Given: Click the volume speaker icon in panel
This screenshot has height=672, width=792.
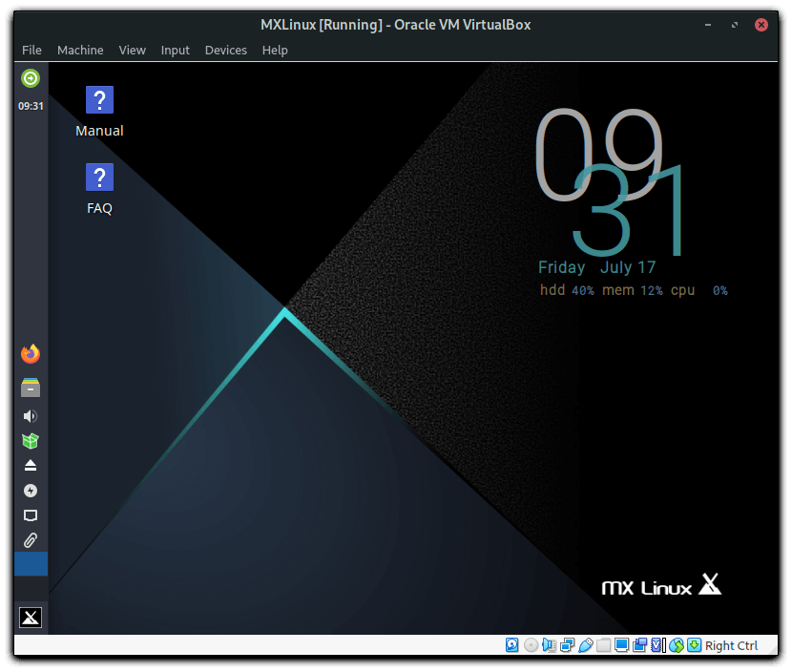Looking at the screenshot, I should 31,416.
